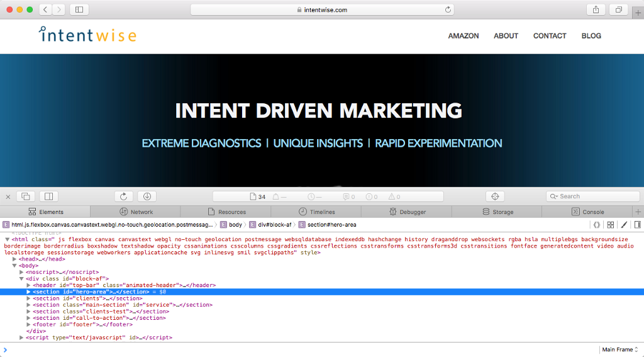Collapse the body node
644x357 pixels.
14,266
